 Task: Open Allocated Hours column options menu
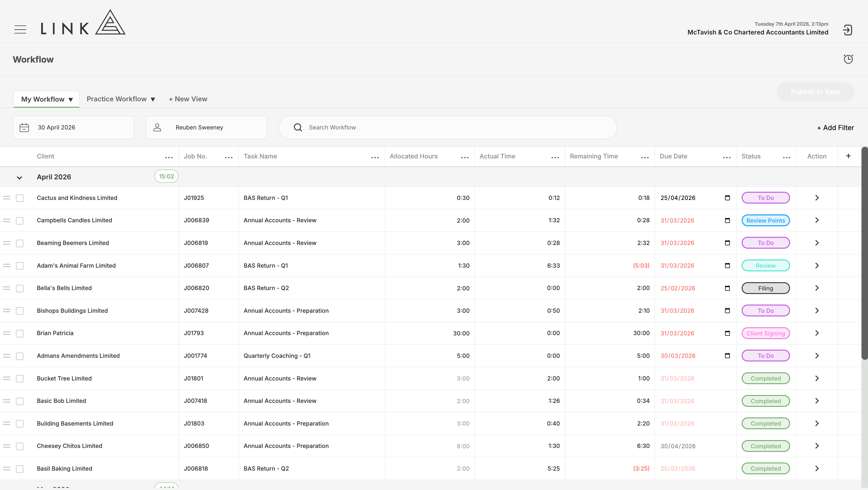[x=465, y=158]
